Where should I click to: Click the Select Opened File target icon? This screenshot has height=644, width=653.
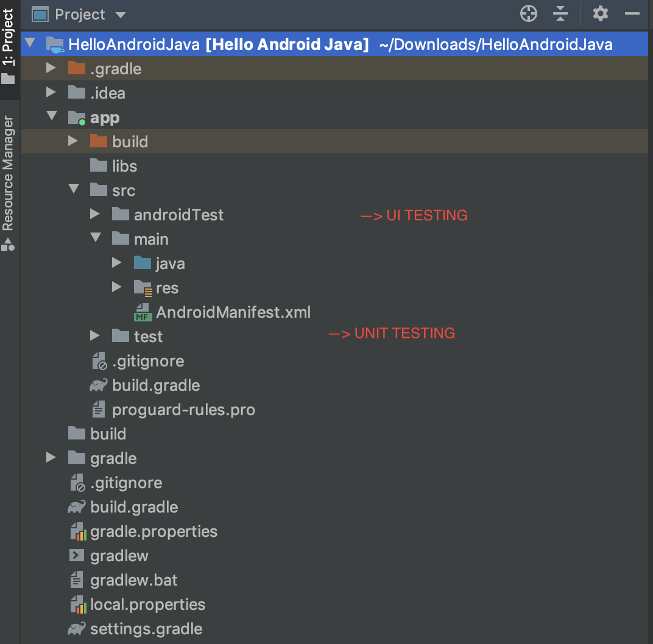pyautogui.click(x=528, y=13)
